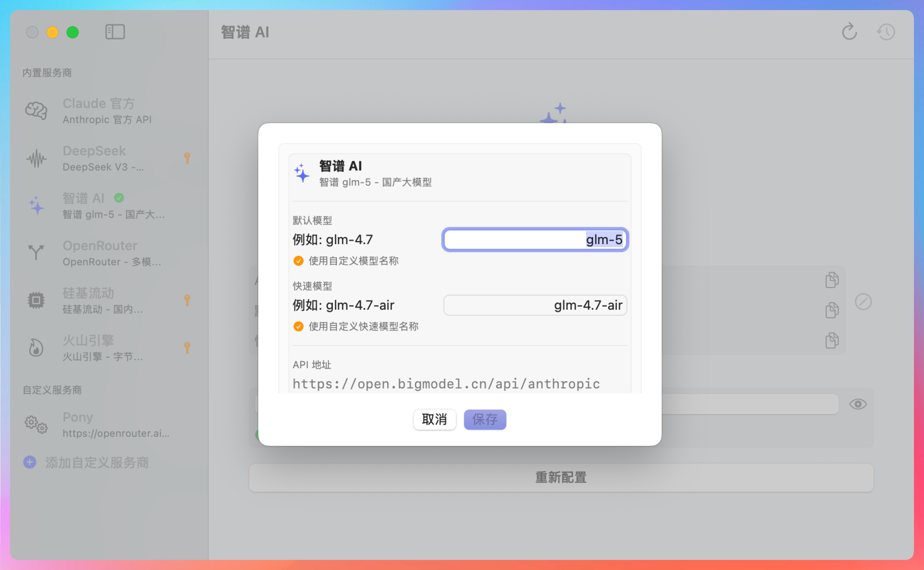Open the Pony custom provider settings
Screen dimensions: 924x570
[78, 424]
